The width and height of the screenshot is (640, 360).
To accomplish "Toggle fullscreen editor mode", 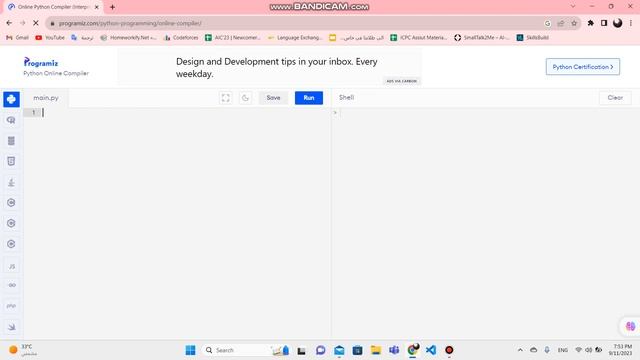I will point(225,98).
